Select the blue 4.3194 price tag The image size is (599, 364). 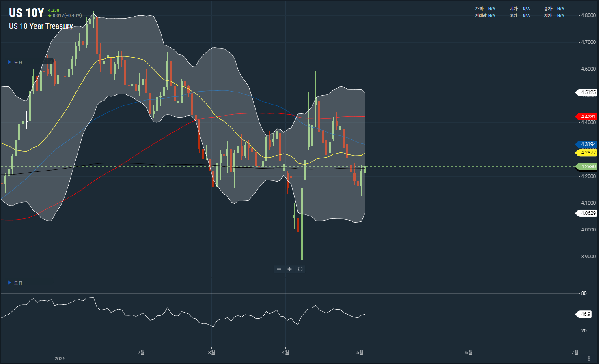click(x=588, y=144)
